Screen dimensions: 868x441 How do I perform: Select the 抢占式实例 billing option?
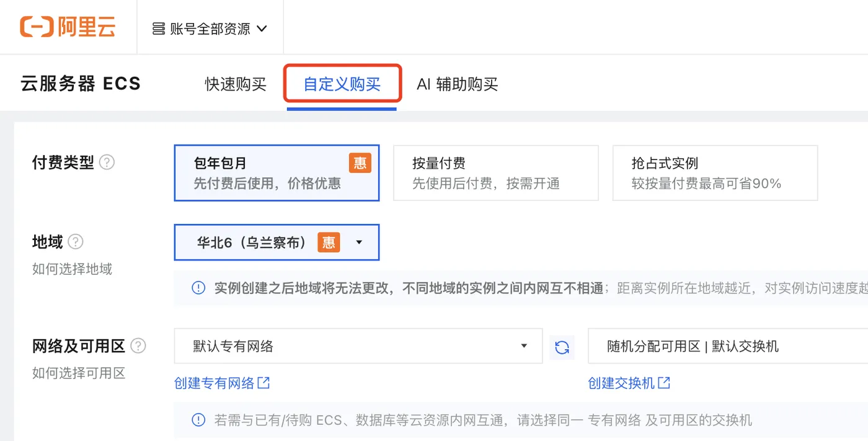click(x=715, y=173)
